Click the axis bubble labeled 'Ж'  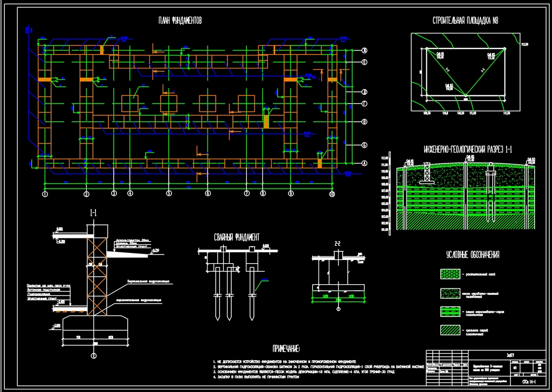pyautogui.click(x=364, y=51)
